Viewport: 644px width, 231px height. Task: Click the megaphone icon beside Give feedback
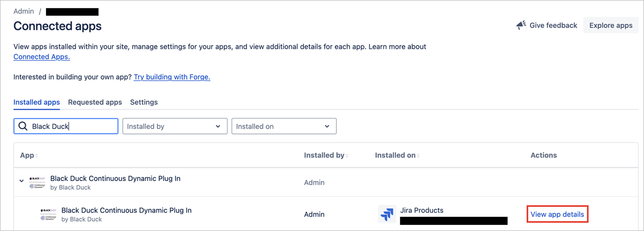pos(521,25)
